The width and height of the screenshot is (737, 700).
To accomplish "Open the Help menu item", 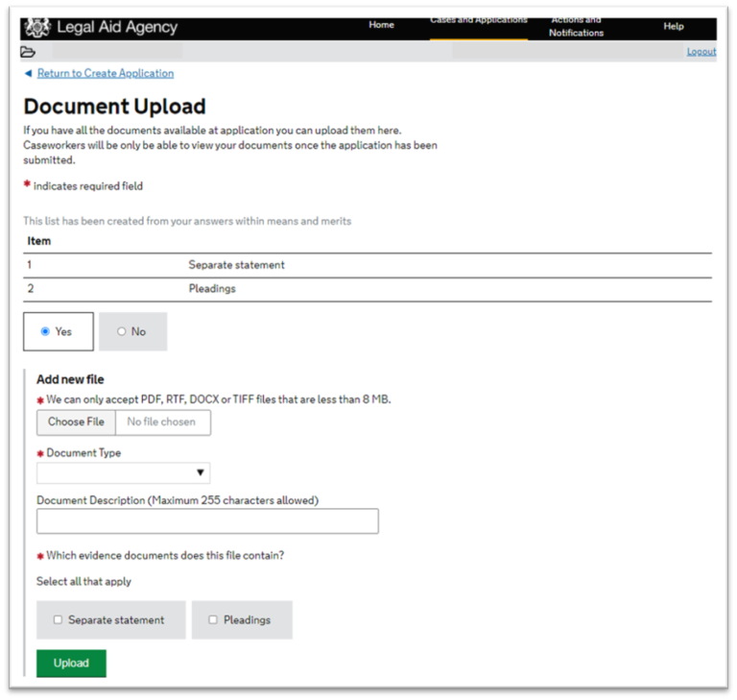I will click(x=674, y=26).
